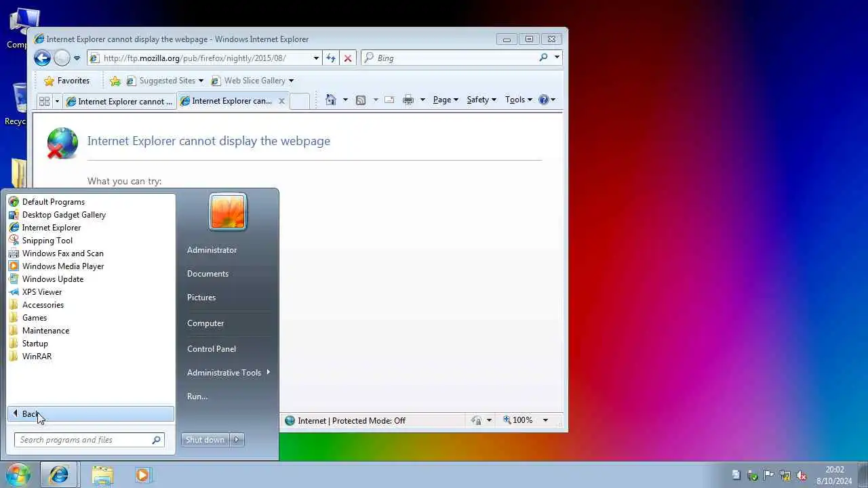Viewport: 868px width, 488px height.
Task: Click the Refresh page icon
Action: click(331, 58)
